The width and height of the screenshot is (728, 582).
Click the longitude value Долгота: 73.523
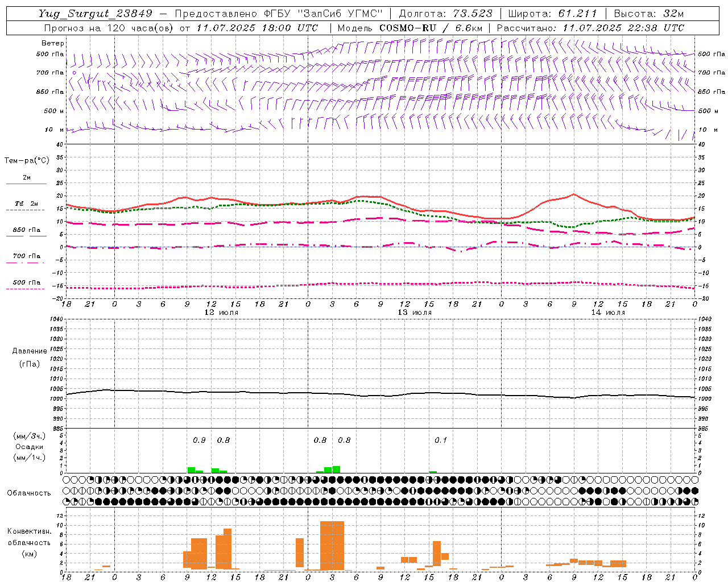(x=446, y=14)
